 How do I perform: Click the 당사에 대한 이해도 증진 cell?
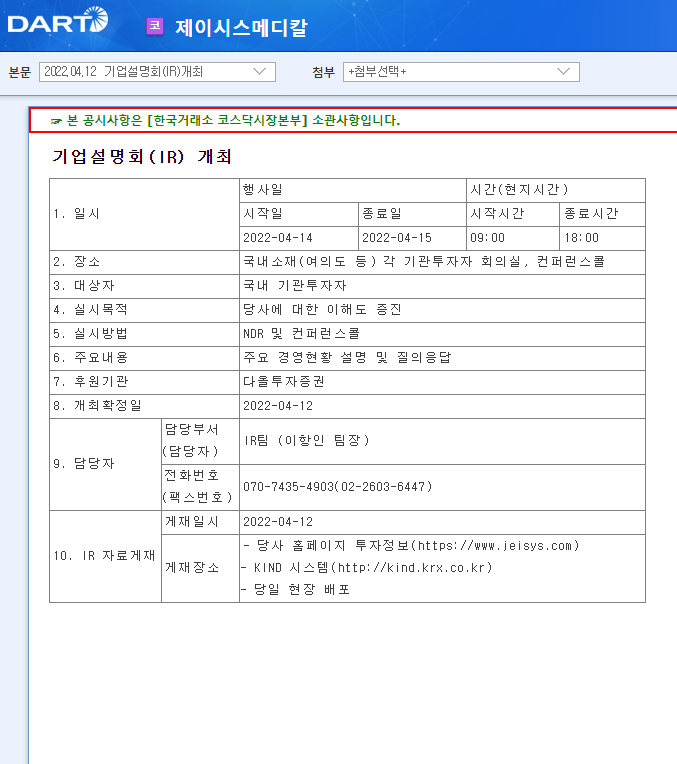coord(443,310)
